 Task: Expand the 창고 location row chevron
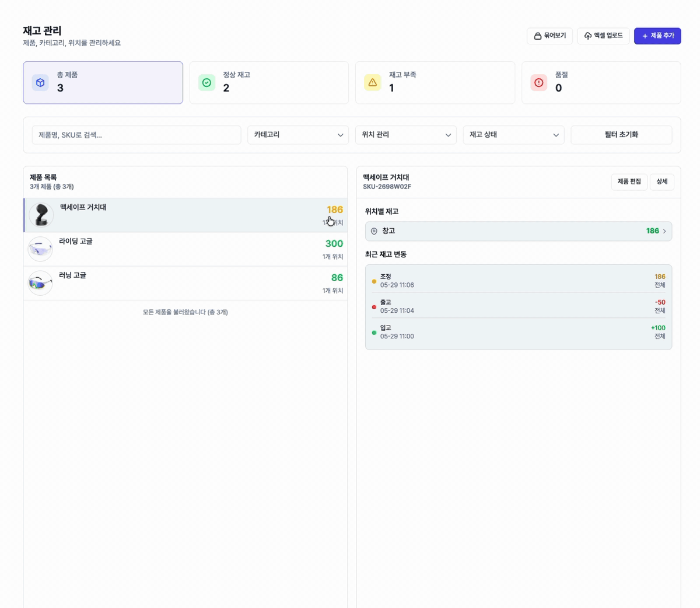(664, 232)
